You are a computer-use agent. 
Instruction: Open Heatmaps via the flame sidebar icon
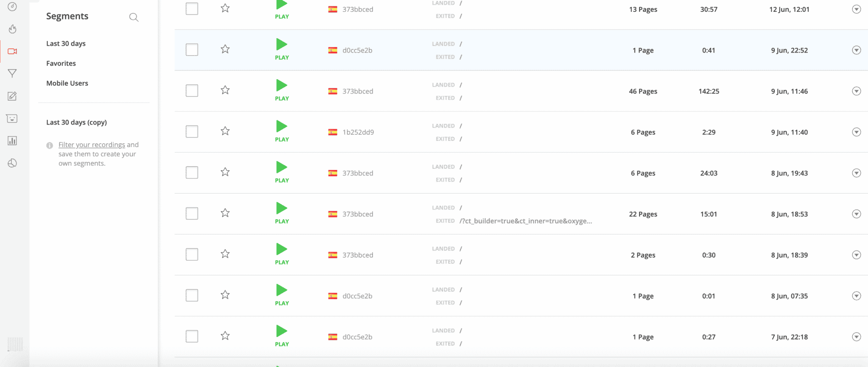tap(12, 29)
